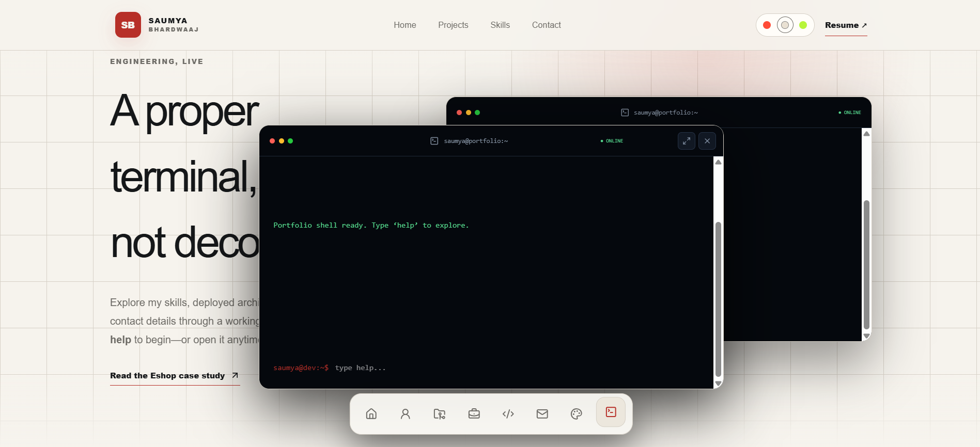The height and width of the screenshot is (447, 980).
Task: Go to Home in top navigation
Action: tap(405, 25)
